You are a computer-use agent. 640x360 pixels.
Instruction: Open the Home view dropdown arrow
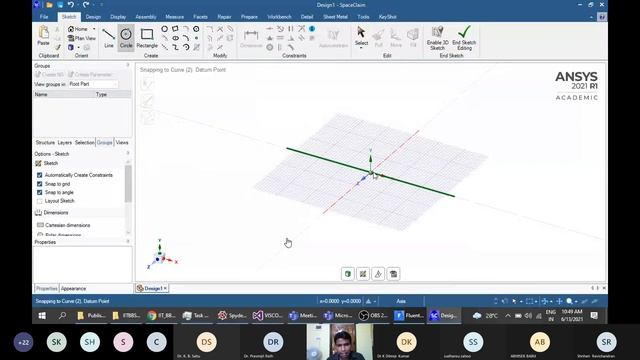point(94,29)
